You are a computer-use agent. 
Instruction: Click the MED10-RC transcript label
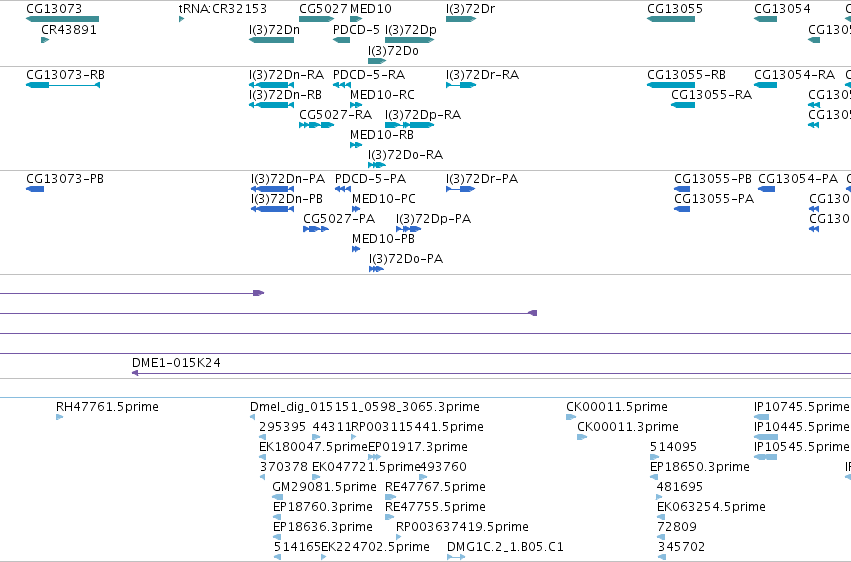tap(382, 95)
